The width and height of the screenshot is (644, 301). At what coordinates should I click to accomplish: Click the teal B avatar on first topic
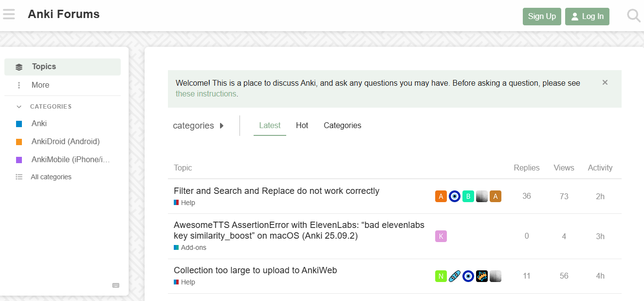point(468,196)
